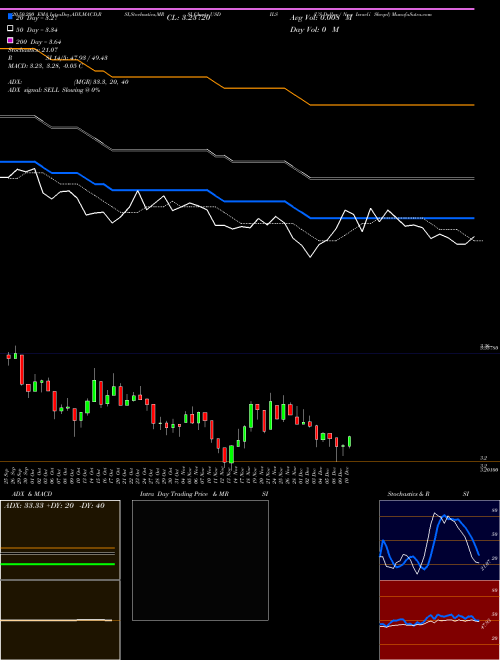Click the 'Avg Vol: 0.008 M' label
This screenshot has height=660, width=500.
tap(321, 18)
